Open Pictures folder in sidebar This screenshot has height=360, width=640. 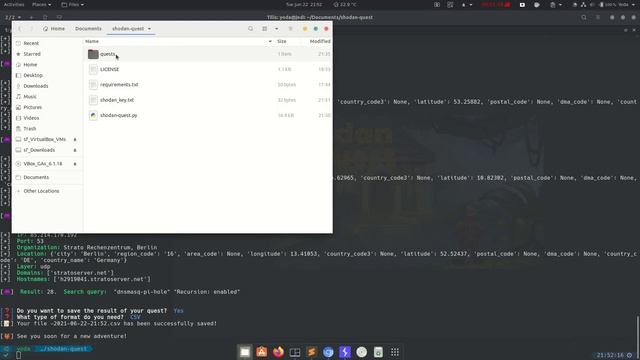point(47,107)
